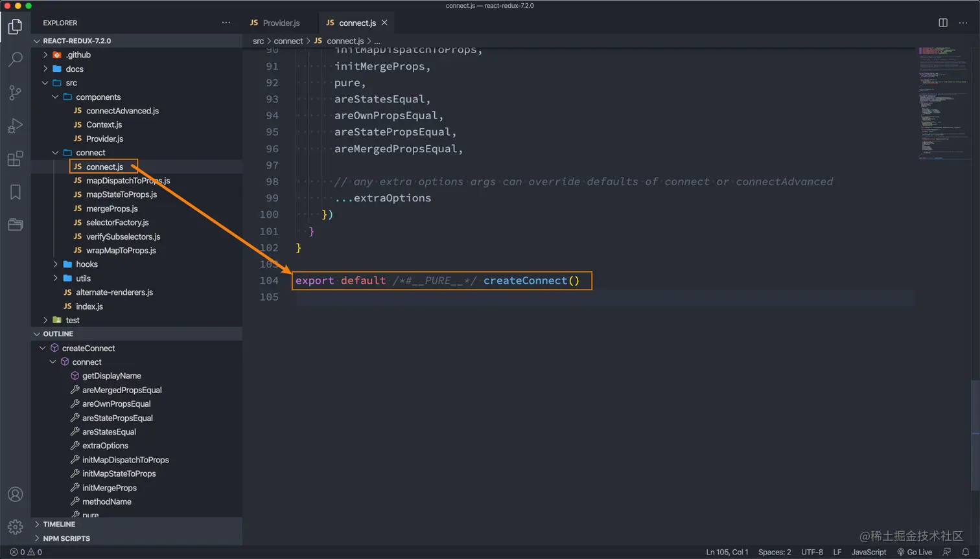Collapse the OUTLINE section
The image size is (980, 559).
pyautogui.click(x=136, y=334)
